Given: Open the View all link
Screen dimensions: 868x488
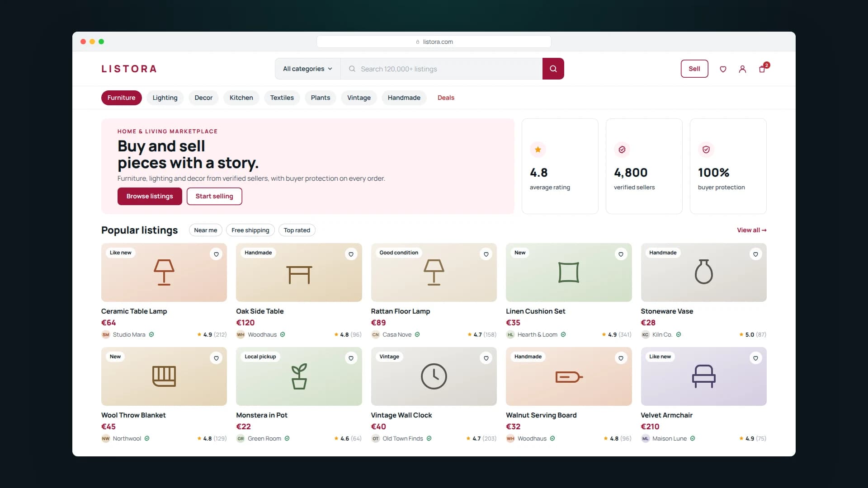Looking at the screenshot, I should coord(752,230).
